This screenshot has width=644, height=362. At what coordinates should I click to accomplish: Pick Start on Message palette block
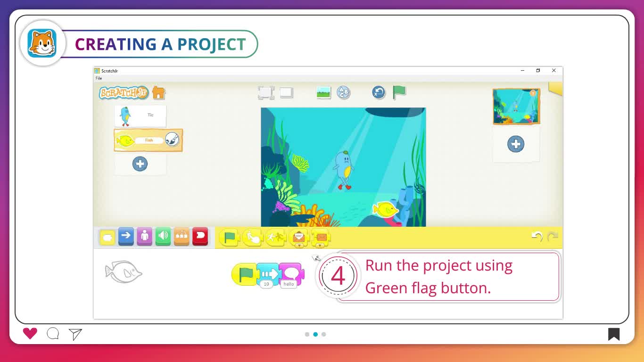pos(299,238)
